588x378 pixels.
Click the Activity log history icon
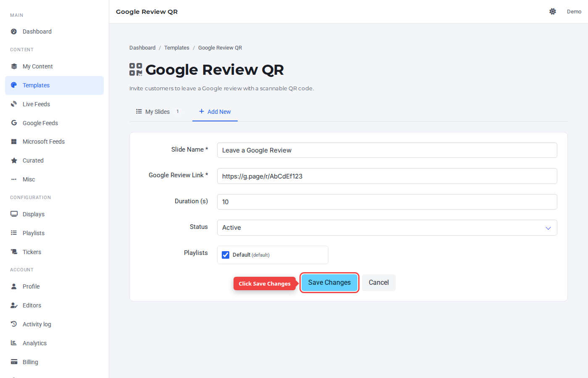[x=14, y=324]
